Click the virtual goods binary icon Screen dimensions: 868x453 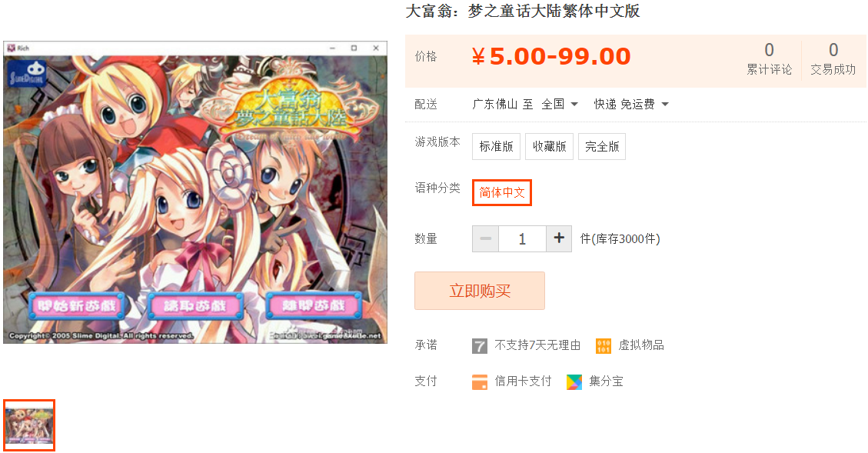pos(604,345)
